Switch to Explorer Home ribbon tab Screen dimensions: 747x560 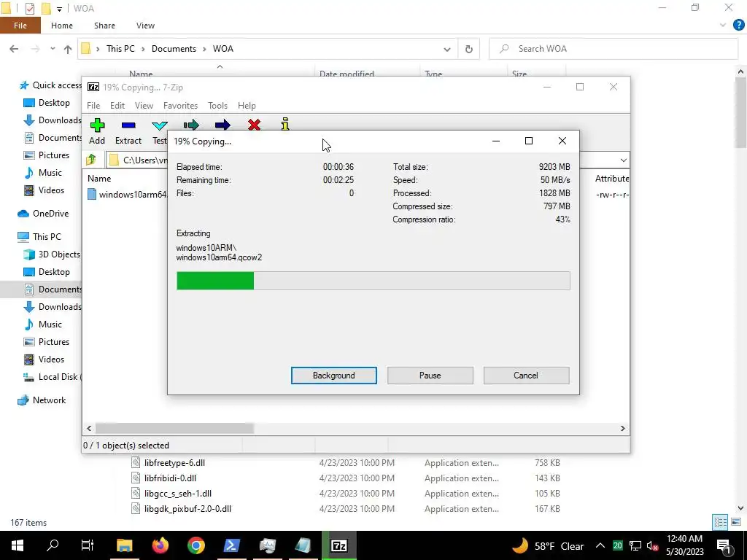[x=62, y=26]
